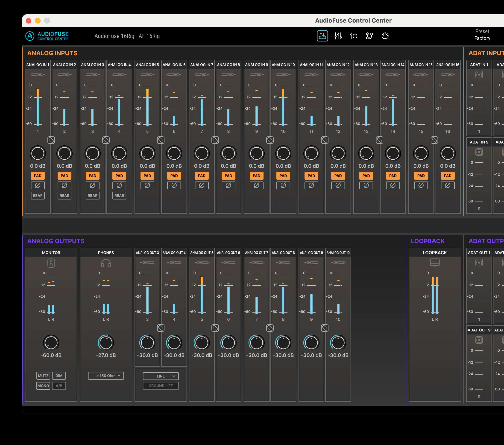Toggle Monitor A/B switch
504x445 pixels.
click(59, 386)
